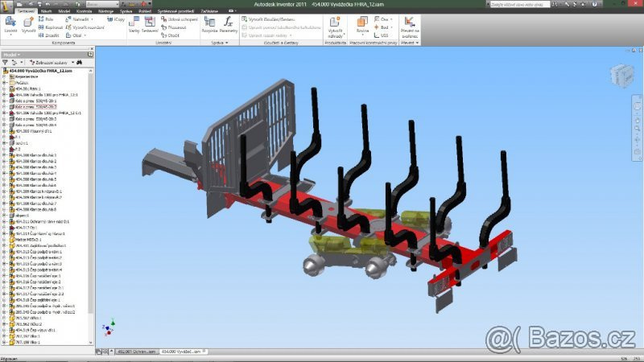Open the Model browser panel dropdown
Viewport: 644px width, 362px height.
[x=13, y=55]
